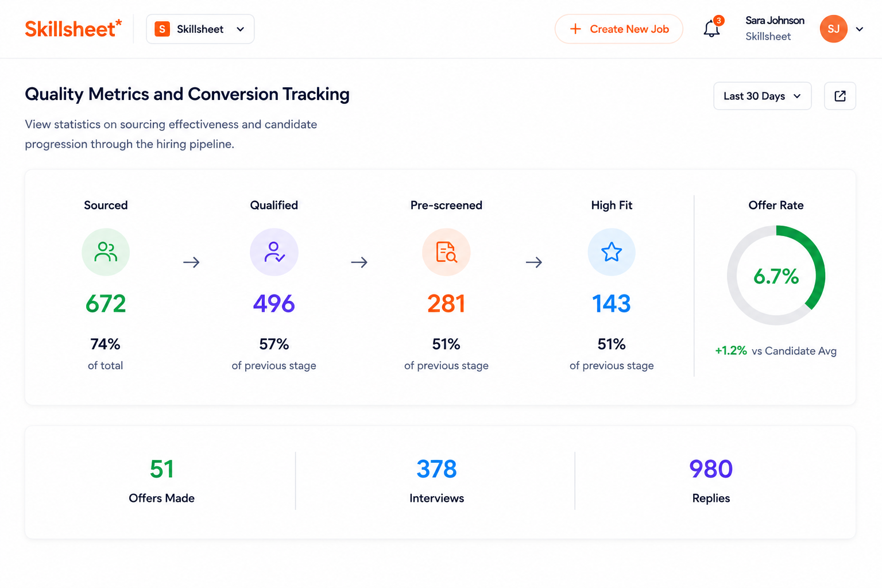Image resolution: width=882 pixels, height=588 pixels.
Task: Click the High Fit star icon
Action: pyautogui.click(x=612, y=252)
